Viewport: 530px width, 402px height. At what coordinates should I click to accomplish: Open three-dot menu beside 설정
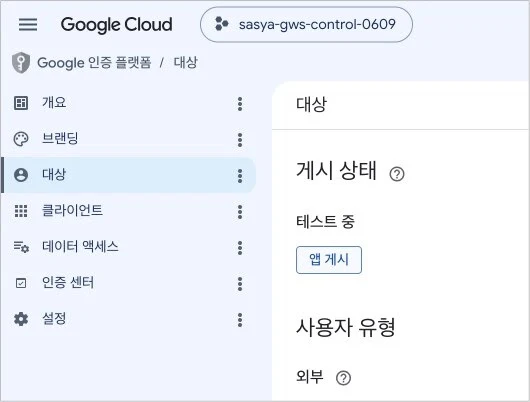(x=240, y=320)
